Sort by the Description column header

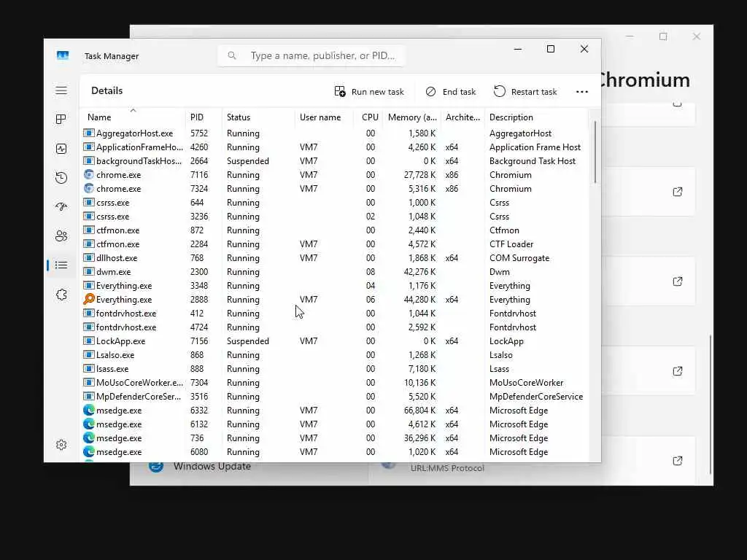[x=511, y=117]
